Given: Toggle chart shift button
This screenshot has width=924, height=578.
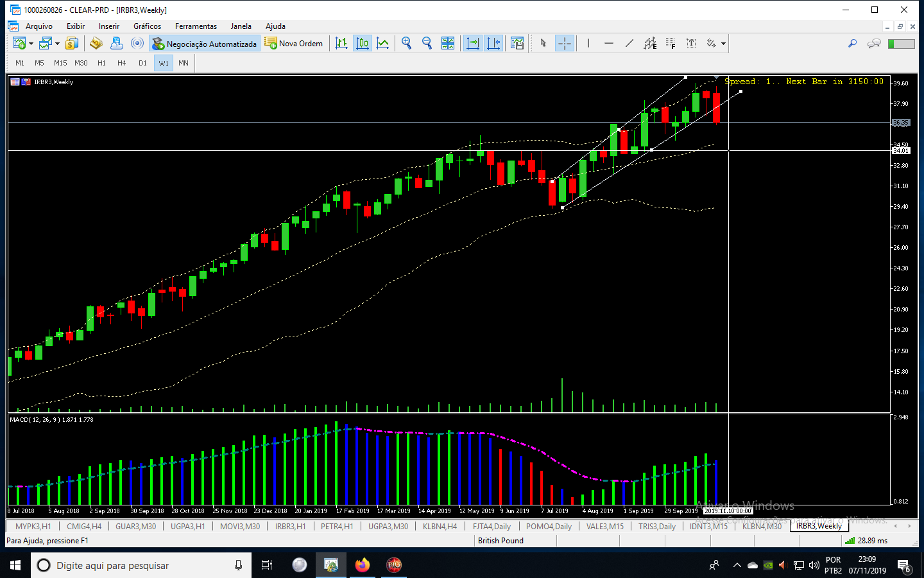Looking at the screenshot, I should coord(493,44).
